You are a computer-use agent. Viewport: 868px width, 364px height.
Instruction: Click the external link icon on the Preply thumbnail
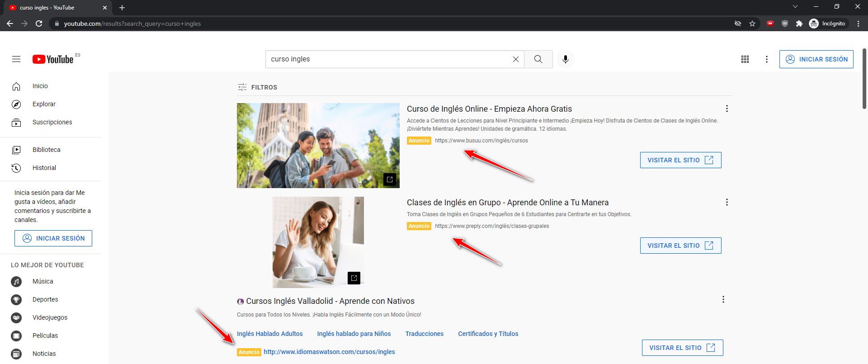(x=354, y=278)
